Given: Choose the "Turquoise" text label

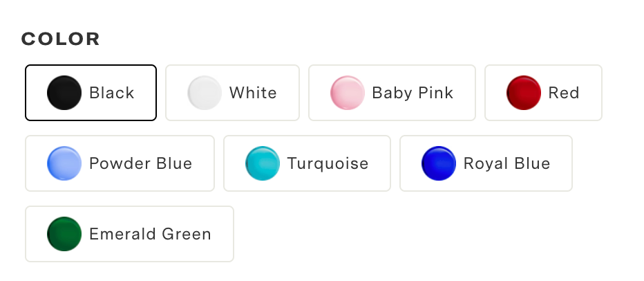Looking at the screenshot, I should 328,163.
